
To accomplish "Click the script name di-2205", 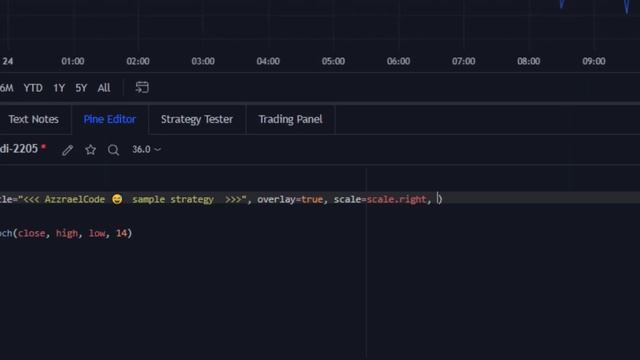I will coord(19,149).
